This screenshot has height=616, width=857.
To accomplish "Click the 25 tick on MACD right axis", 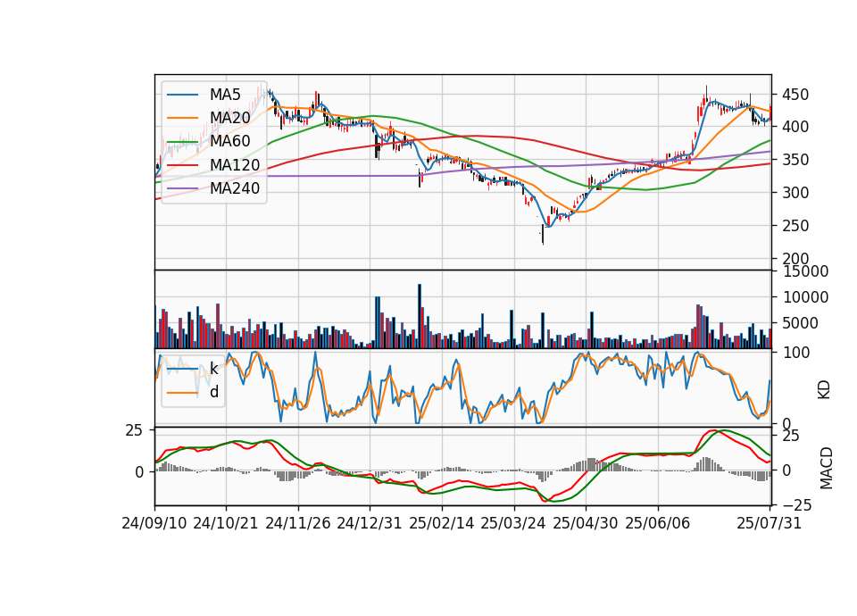I will [791, 436].
